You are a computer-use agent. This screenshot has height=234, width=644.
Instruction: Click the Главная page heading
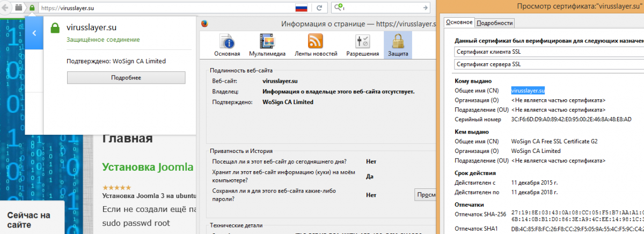click(127, 139)
